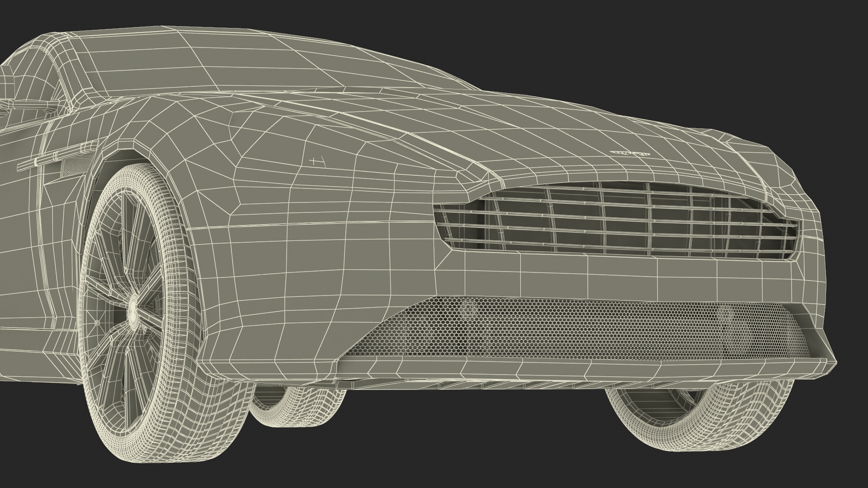The height and width of the screenshot is (488, 868).
Task: Click the left fog light behind the mesh
Action: pos(468,310)
